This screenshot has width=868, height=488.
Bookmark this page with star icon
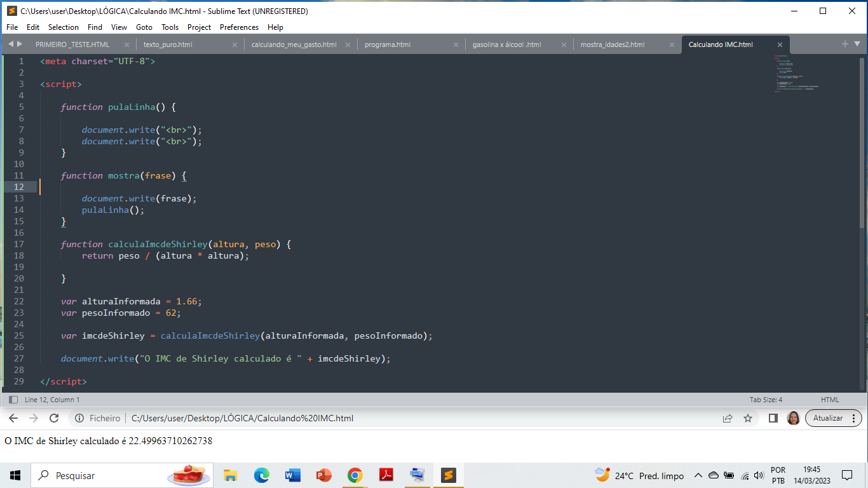748,418
